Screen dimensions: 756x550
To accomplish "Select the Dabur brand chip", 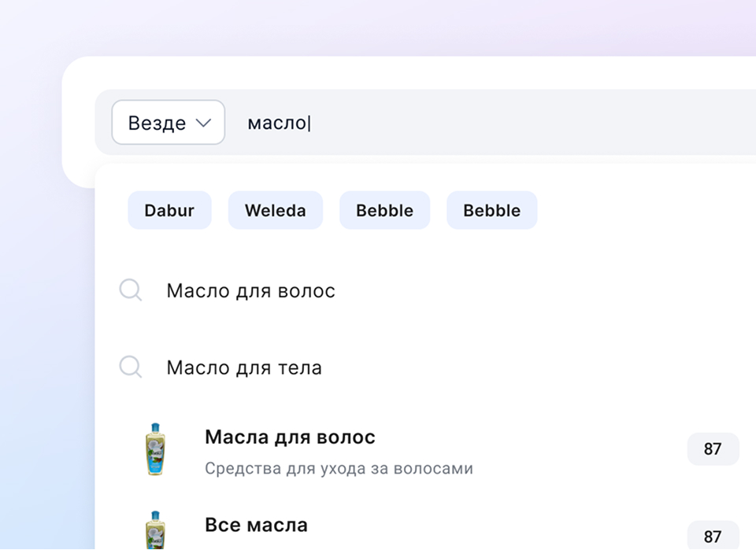I will coord(169,210).
